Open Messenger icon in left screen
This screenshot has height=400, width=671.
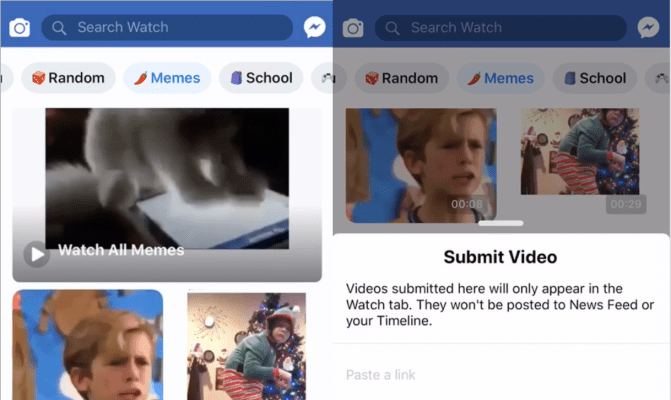[x=315, y=27]
